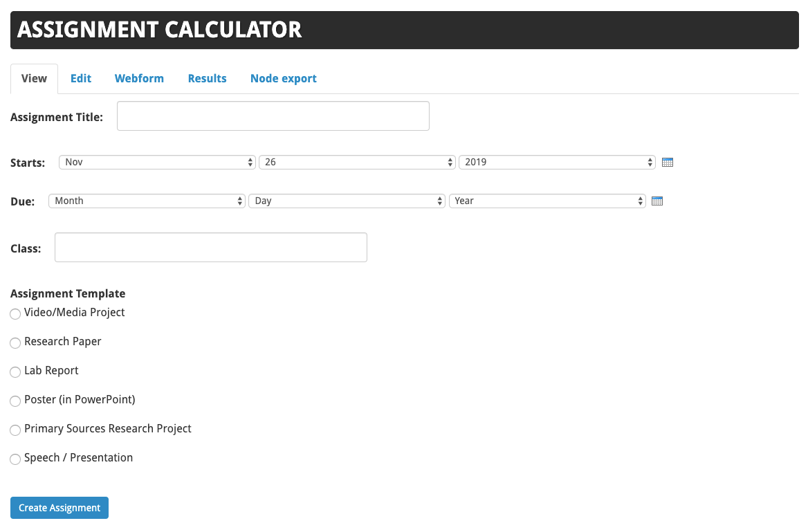Image resolution: width=808 pixels, height=532 pixels.
Task: Go to the Results tab
Action: pos(207,78)
